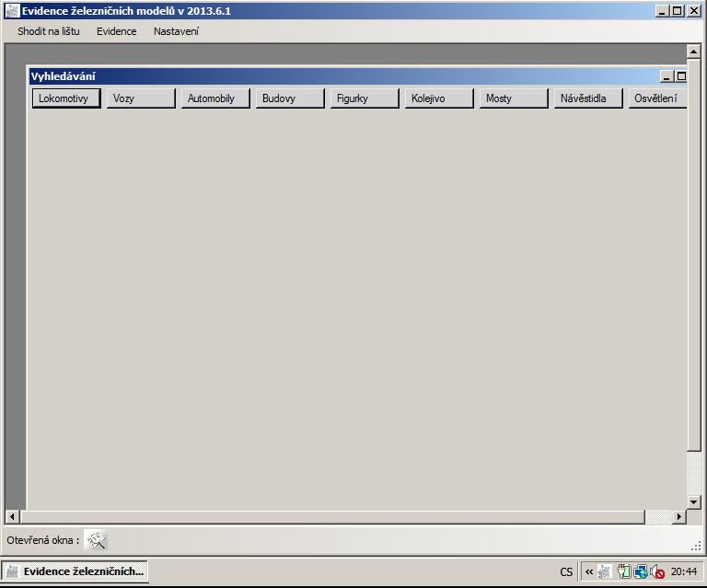Pick the Mosty category button
707x588 pixels.
coord(513,98)
